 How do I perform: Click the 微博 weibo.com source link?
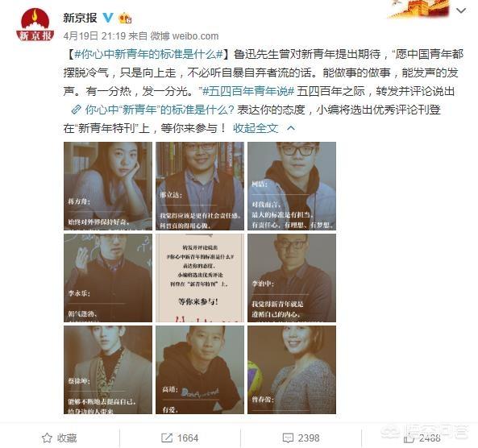coord(185,36)
